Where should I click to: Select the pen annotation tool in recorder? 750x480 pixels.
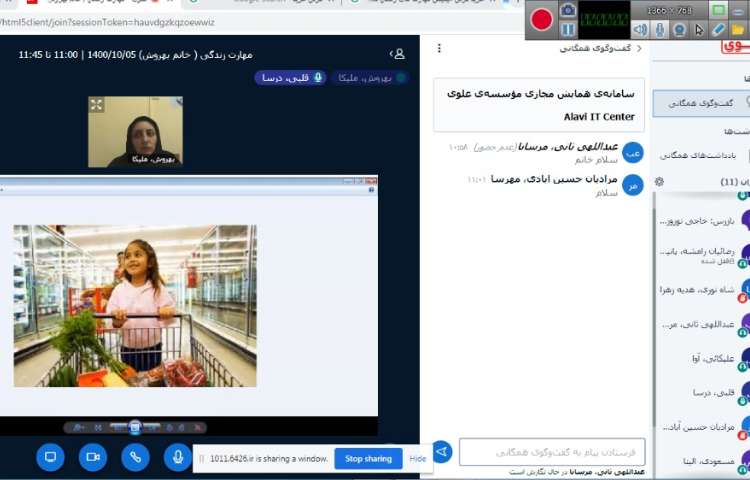pos(718,30)
